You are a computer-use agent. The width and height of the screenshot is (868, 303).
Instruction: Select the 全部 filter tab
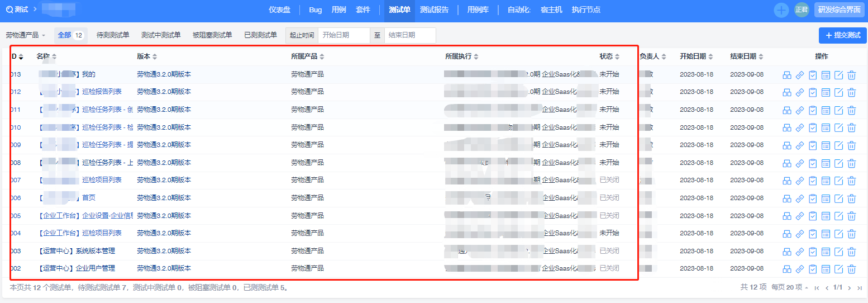tap(70, 35)
